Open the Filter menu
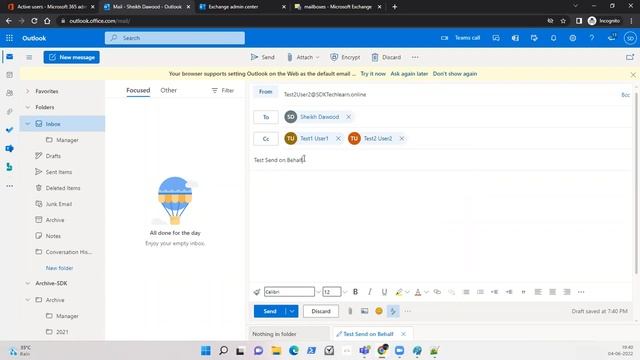The height and width of the screenshot is (360, 640). point(223,90)
